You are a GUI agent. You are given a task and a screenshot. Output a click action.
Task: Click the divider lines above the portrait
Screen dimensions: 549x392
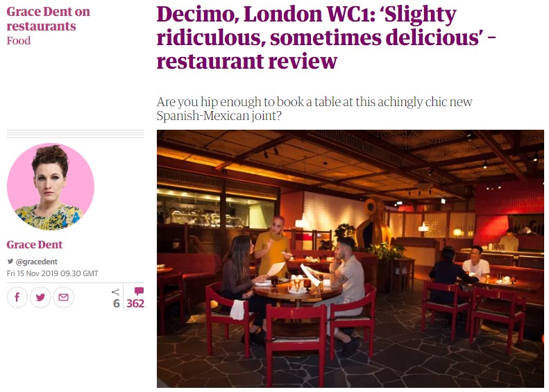(x=76, y=134)
